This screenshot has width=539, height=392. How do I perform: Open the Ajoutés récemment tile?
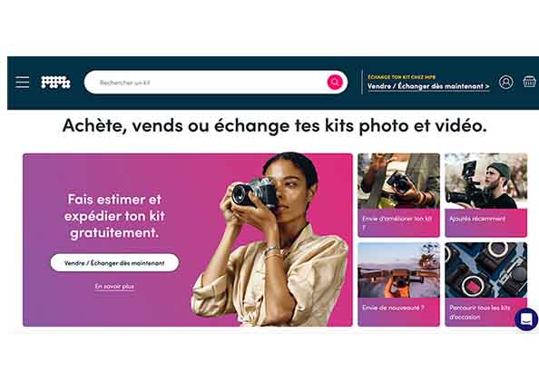click(486, 195)
